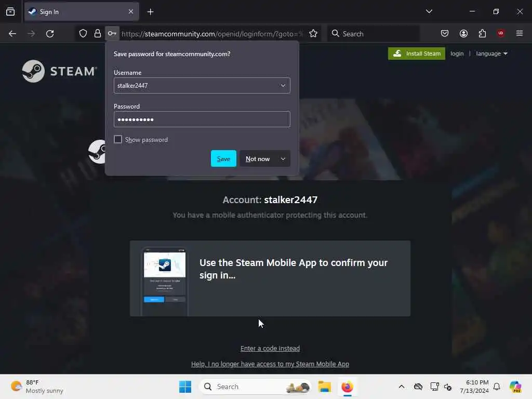Viewport: 532px width, 399px height.
Task: Open Help, no longer have access link
Action: (x=270, y=364)
